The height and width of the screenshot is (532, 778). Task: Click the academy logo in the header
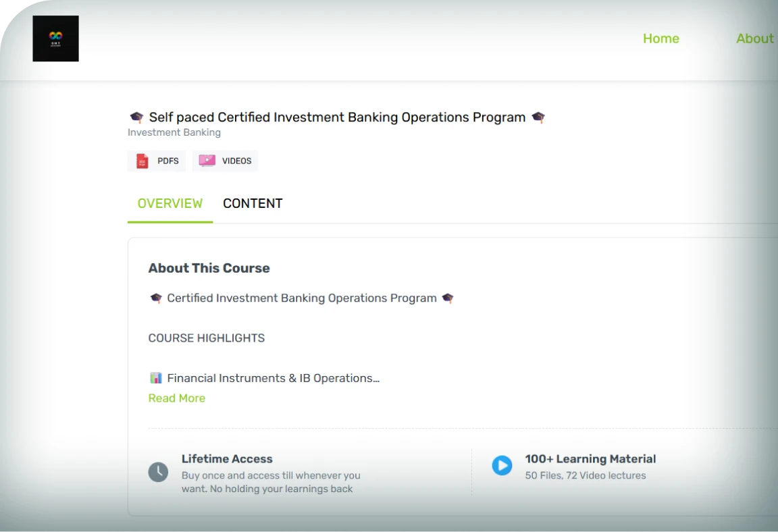pyautogui.click(x=55, y=38)
